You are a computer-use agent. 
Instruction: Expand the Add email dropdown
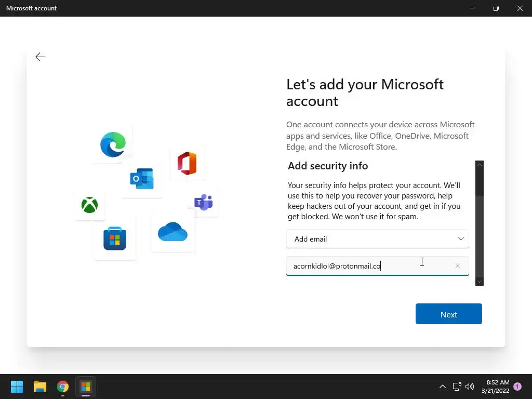[378, 239]
